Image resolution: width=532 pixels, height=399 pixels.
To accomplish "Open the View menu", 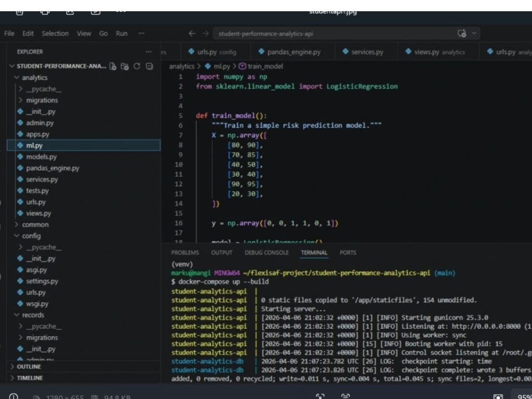I will pyautogui.click(x=84, y=33).
